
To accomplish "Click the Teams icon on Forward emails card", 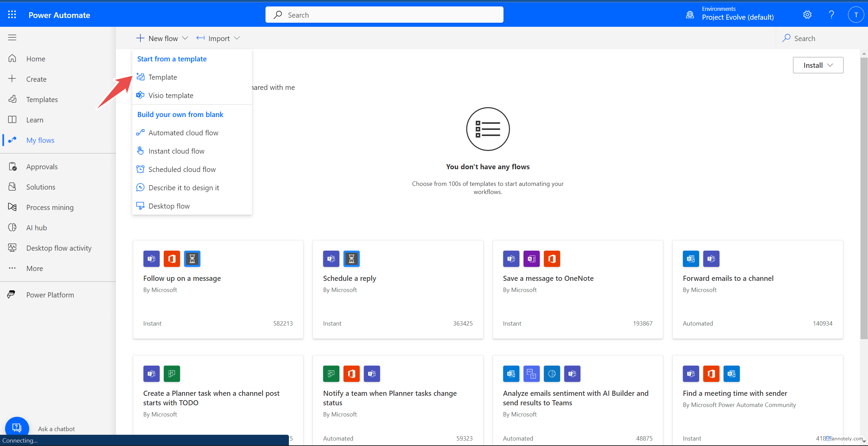I will point(711,259).
